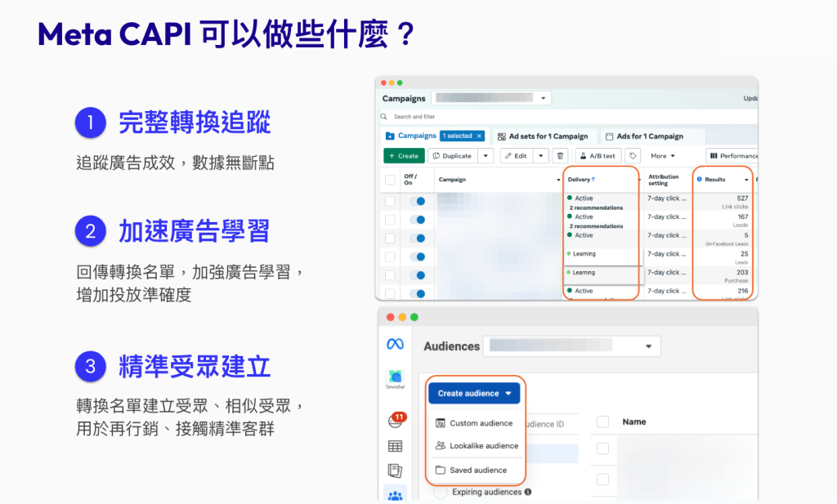Click the Meta logo in Audiences window

(395, 345)
